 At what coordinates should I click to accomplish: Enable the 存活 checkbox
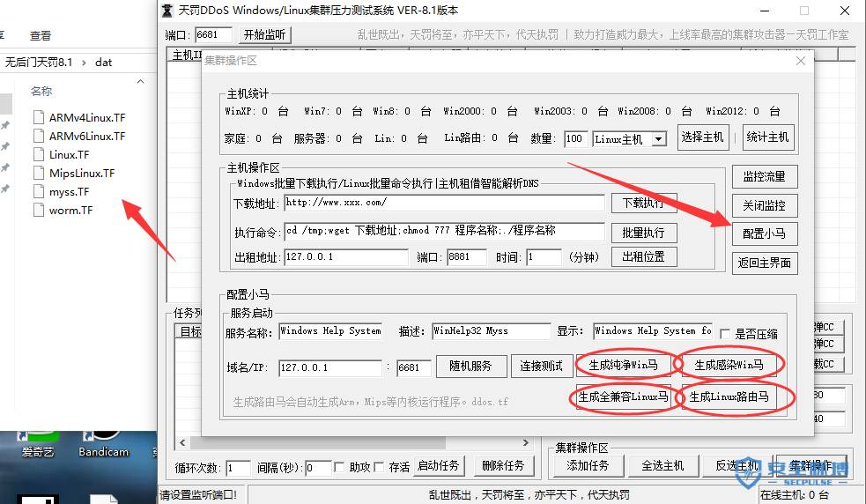coord(379,467)
